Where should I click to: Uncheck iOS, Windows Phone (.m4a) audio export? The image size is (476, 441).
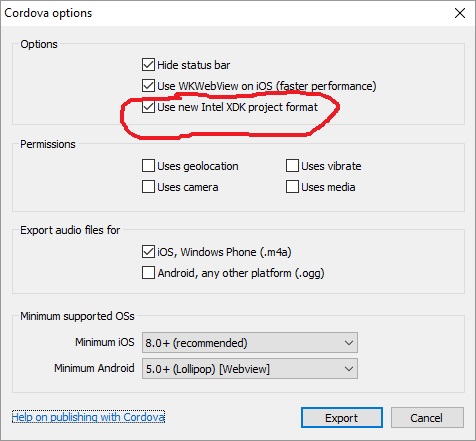click(x=148, y=252)
